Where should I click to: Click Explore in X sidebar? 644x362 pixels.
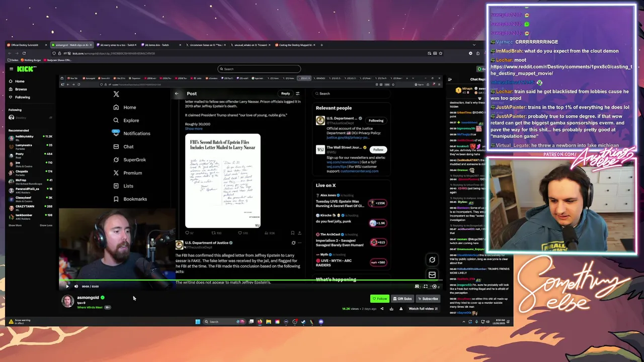pyautogui.click(x=126, y=120)
